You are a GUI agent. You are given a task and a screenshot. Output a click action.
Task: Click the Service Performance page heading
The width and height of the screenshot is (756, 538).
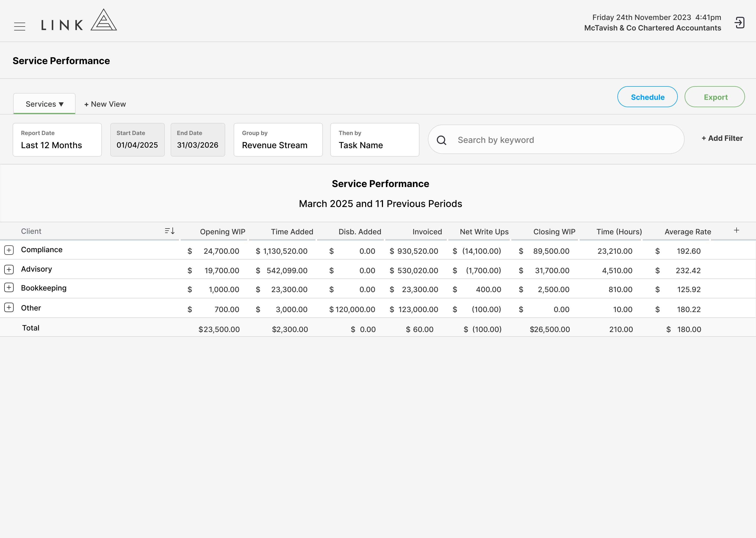point(61,61)
